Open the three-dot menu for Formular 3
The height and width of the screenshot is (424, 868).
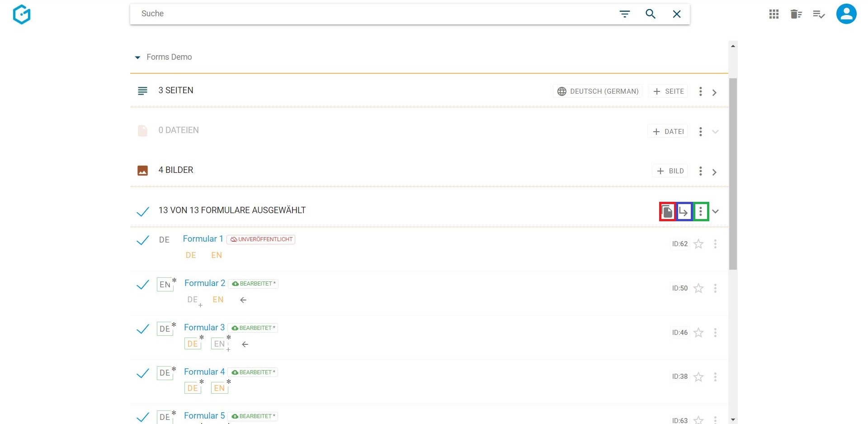pos(715,333)
